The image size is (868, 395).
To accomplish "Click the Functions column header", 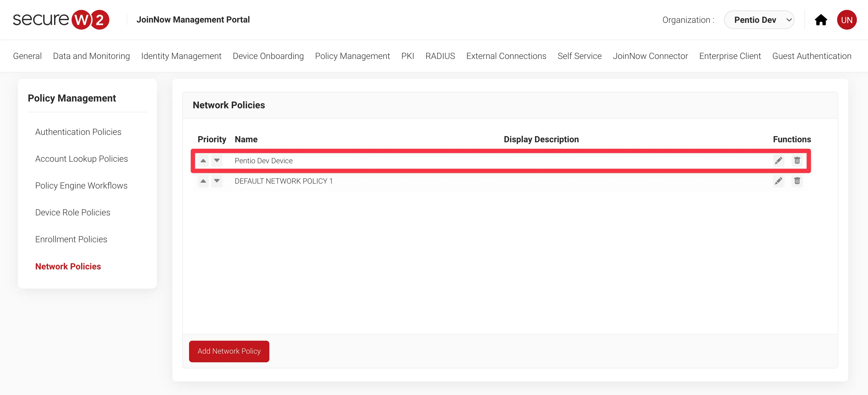I will tap(792, 139).
